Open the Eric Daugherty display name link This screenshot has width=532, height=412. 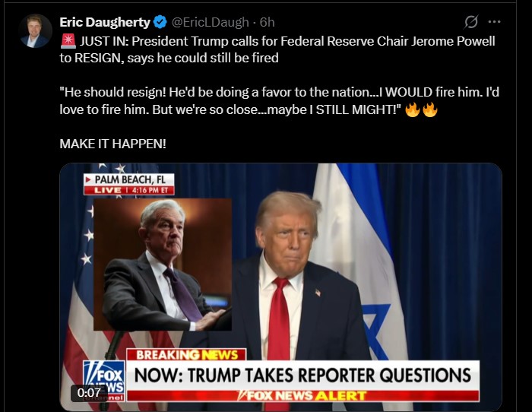[105, 22]
